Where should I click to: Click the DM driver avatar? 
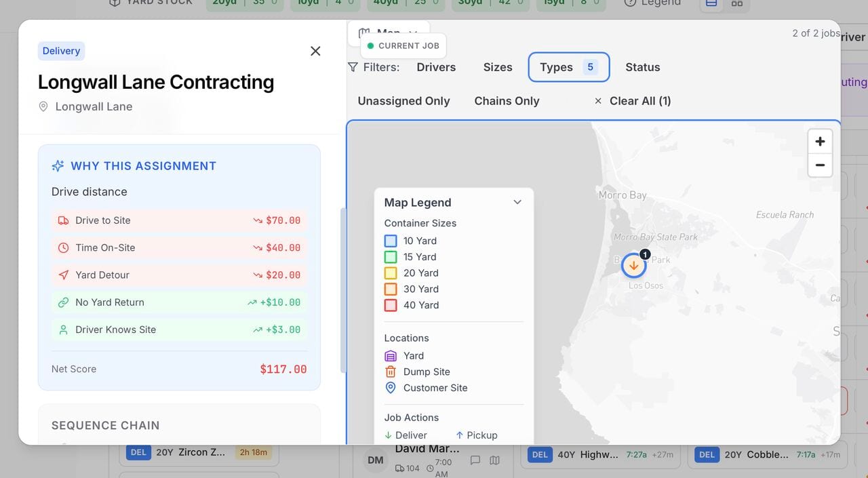(x=376, y=460)
